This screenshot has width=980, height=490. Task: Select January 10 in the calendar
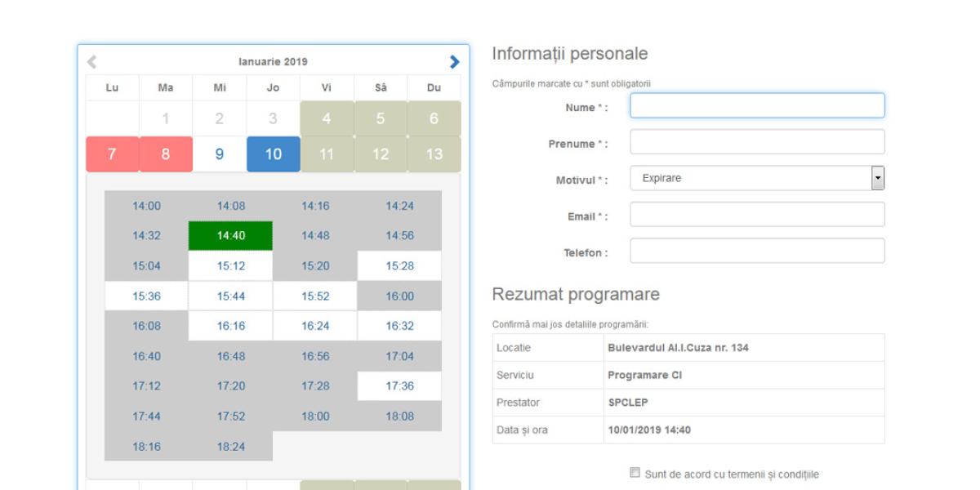[x=273, y=154]
